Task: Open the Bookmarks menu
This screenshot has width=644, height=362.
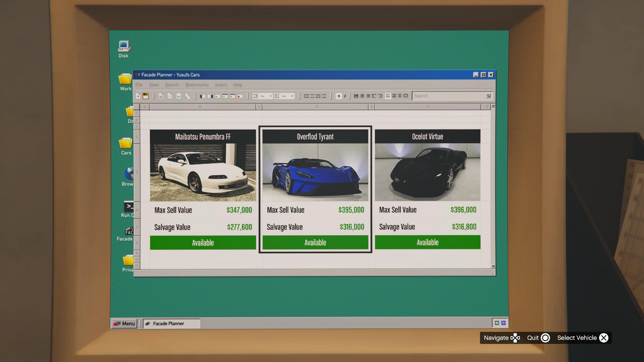Action: [x=197, y=85]
